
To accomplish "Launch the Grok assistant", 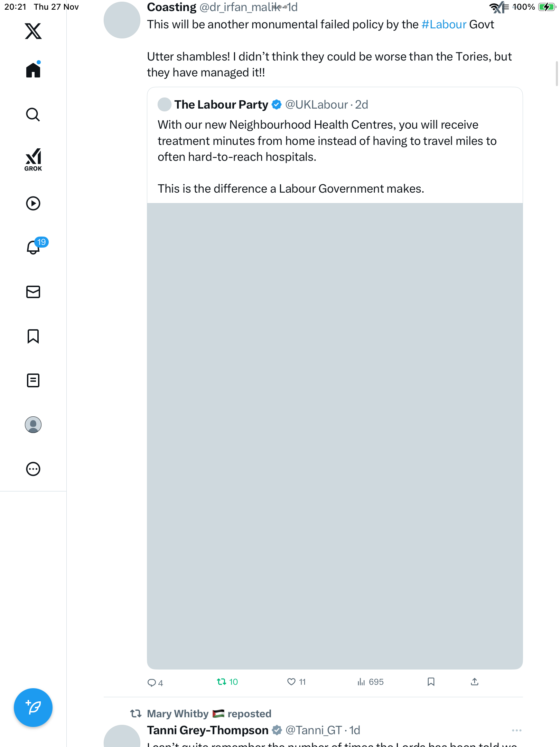I will point(33,159).
